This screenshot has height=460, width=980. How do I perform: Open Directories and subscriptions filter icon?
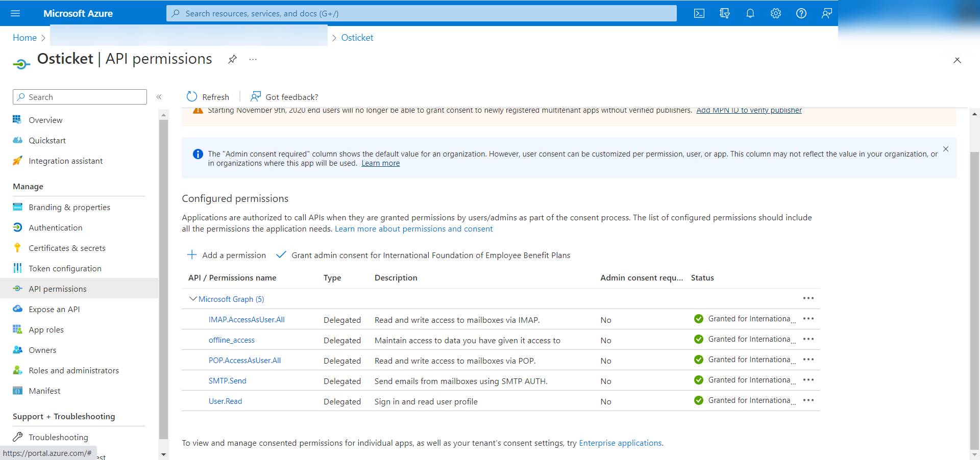725,13
